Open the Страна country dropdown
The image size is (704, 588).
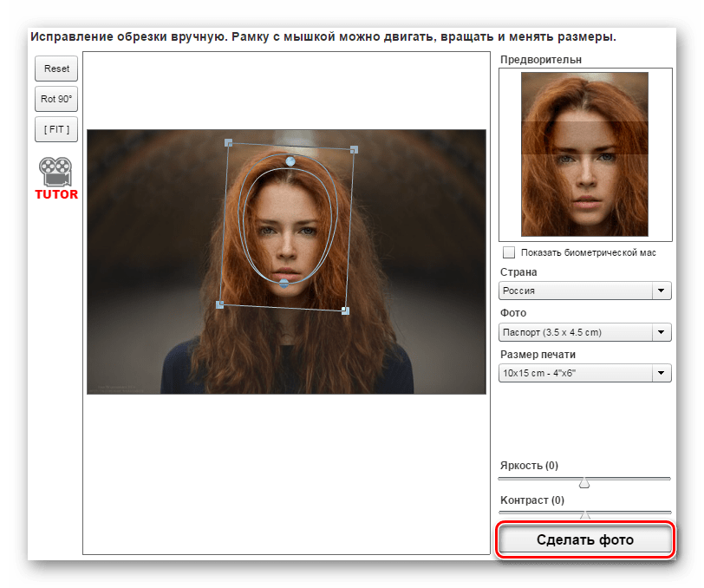coord(585,291)
